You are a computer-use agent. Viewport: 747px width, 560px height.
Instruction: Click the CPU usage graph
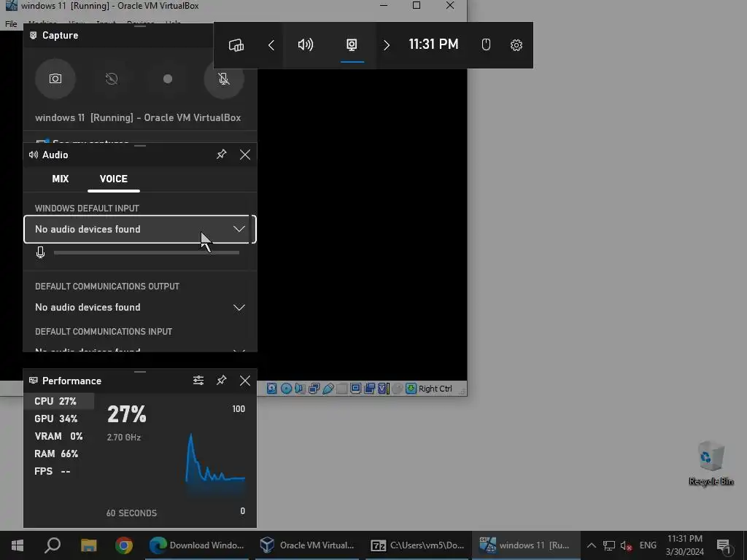(215, 459)
